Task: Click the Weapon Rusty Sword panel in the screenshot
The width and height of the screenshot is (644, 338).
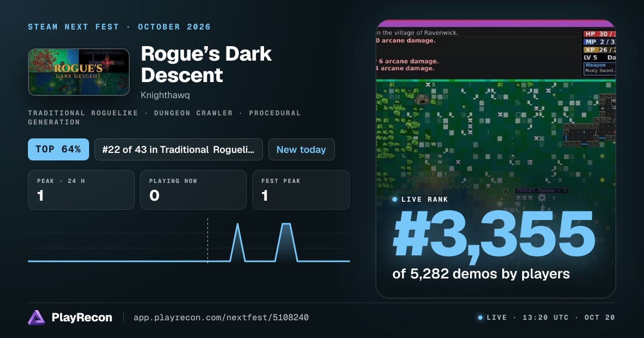Action: pyautogui.click(x=600, y=68)
